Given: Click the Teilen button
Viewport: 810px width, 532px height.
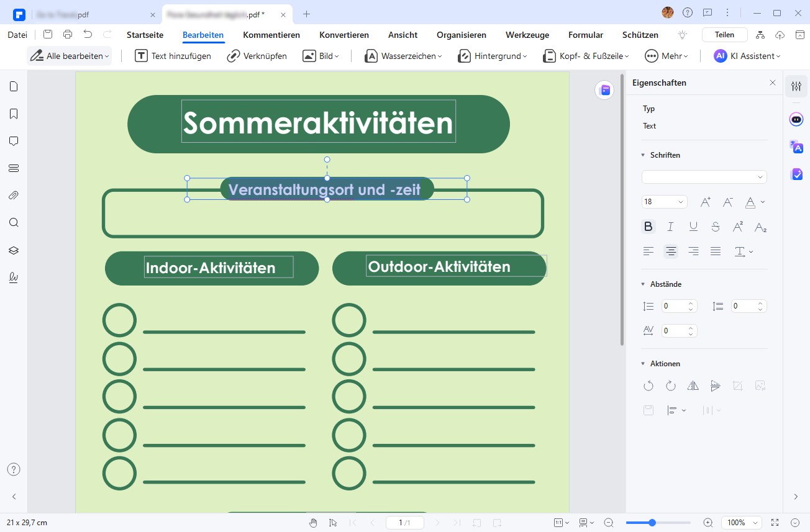Looking at the screenshot, I should pyautogui.click(x=724, y=35).
